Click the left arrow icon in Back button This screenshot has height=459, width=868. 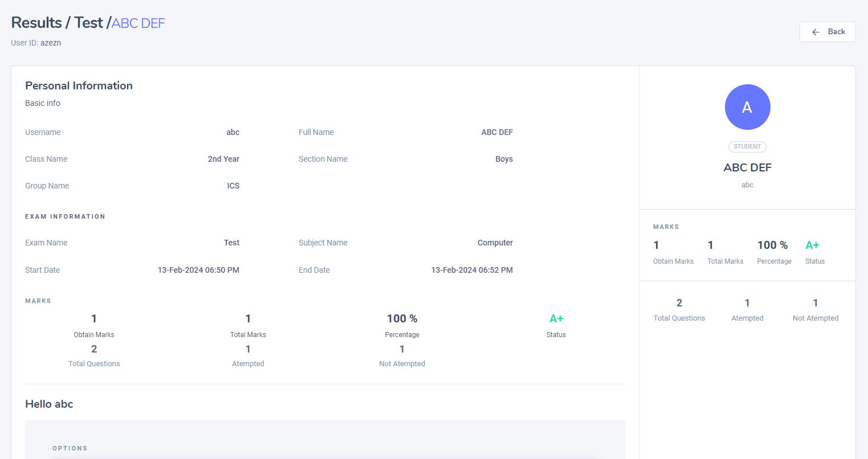(x=816, y=32)
